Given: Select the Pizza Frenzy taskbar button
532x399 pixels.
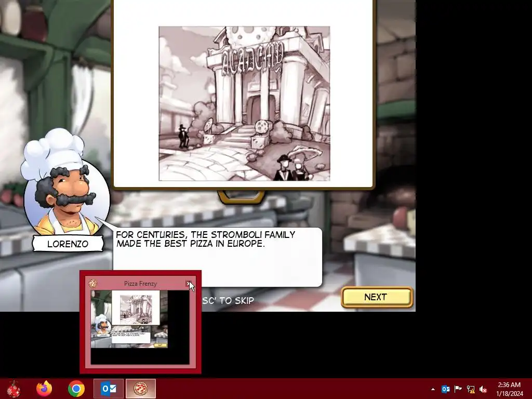Looking at the screenshot, I should (x=141, y=389).
